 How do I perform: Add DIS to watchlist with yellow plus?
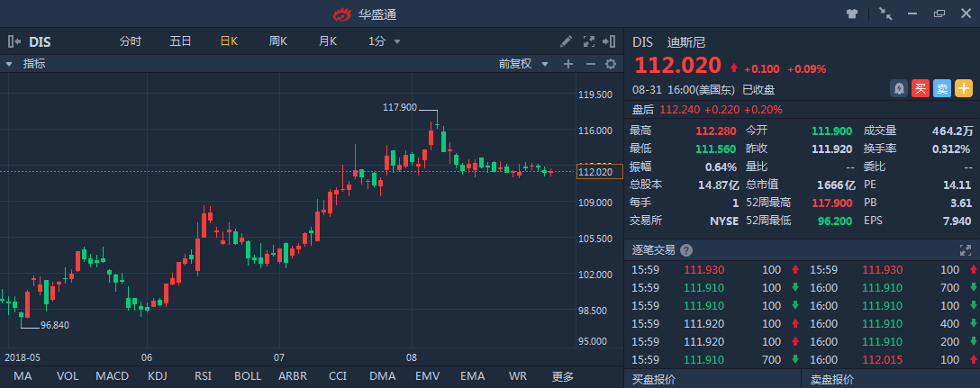coord(964,89)
